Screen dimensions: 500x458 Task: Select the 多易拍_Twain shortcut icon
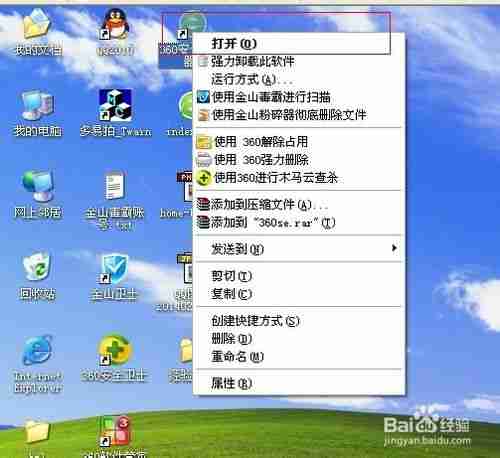(x=115, y=104)
